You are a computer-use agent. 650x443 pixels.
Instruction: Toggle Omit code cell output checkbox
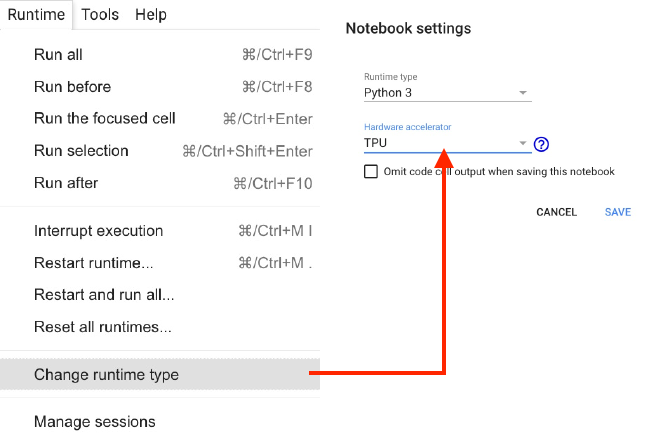tap(372, 171)
